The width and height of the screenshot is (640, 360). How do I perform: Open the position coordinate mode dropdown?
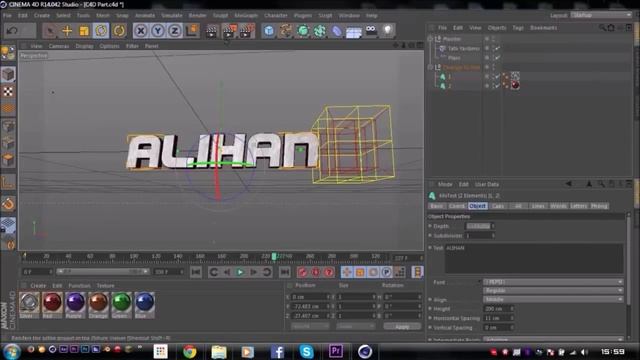click(310, 326)
